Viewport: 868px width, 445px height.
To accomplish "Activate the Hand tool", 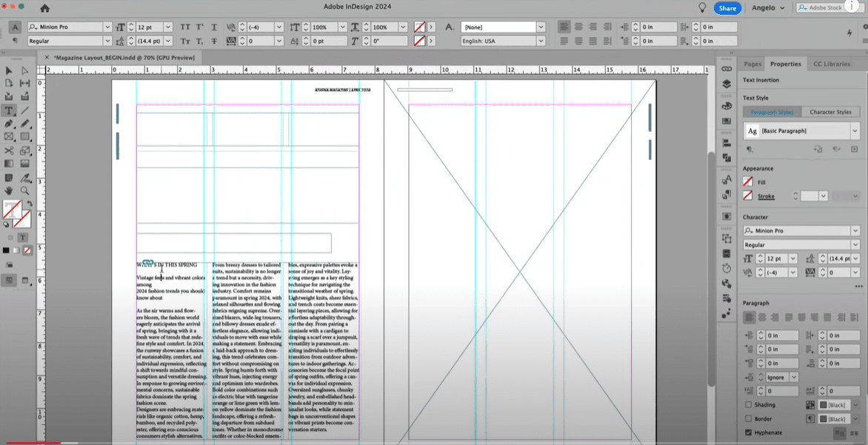I will (x=8, y=190).
